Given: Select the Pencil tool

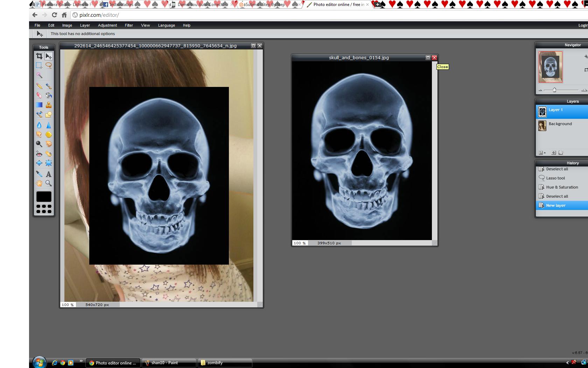Looking at the screenshot, I should pyautogui.click(x=39, y=86).
